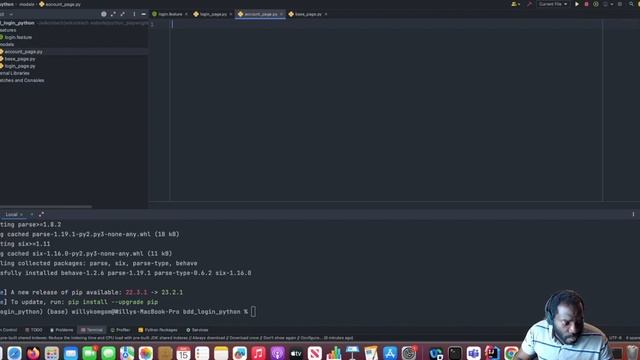This screenshot has height=360, width=640.
Task: Close the login.feature editor tab
Action: (187, 14)
